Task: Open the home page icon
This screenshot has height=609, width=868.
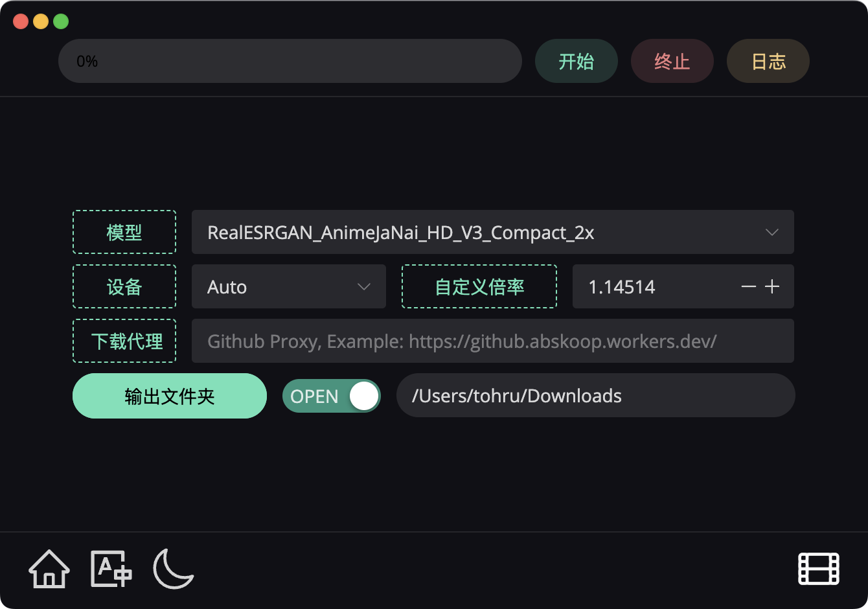Action: (x=49, y=569)
